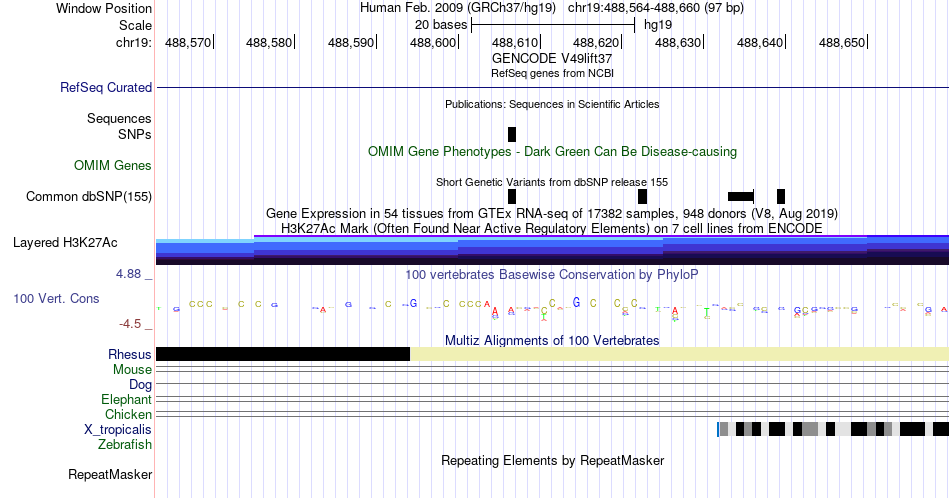
Task: Click the Scale label
Action: click(x=135, y=25)
